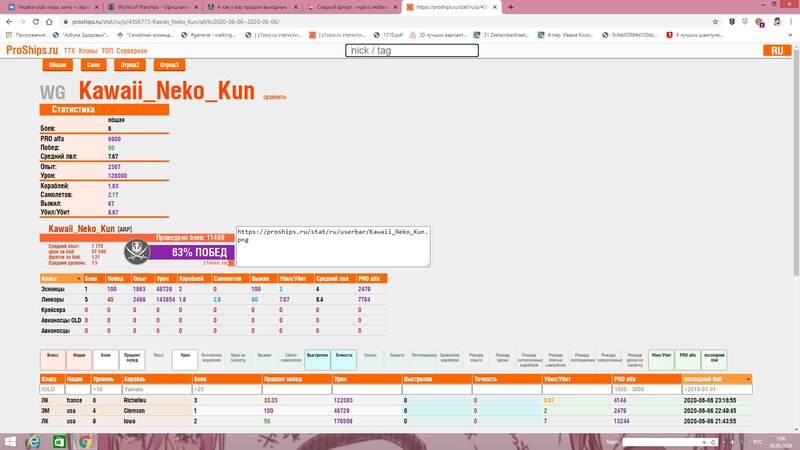
Task: Open the Приложения apps bookmark icon
Action: (x=9, y=35)
